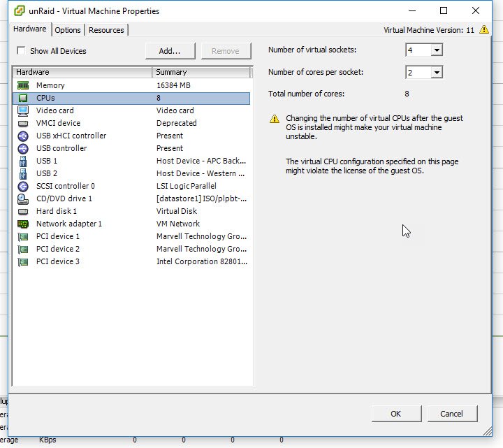This screenshot has width=503, height=448.
Task: Click the Video card monitor icon
Action: 23,110
